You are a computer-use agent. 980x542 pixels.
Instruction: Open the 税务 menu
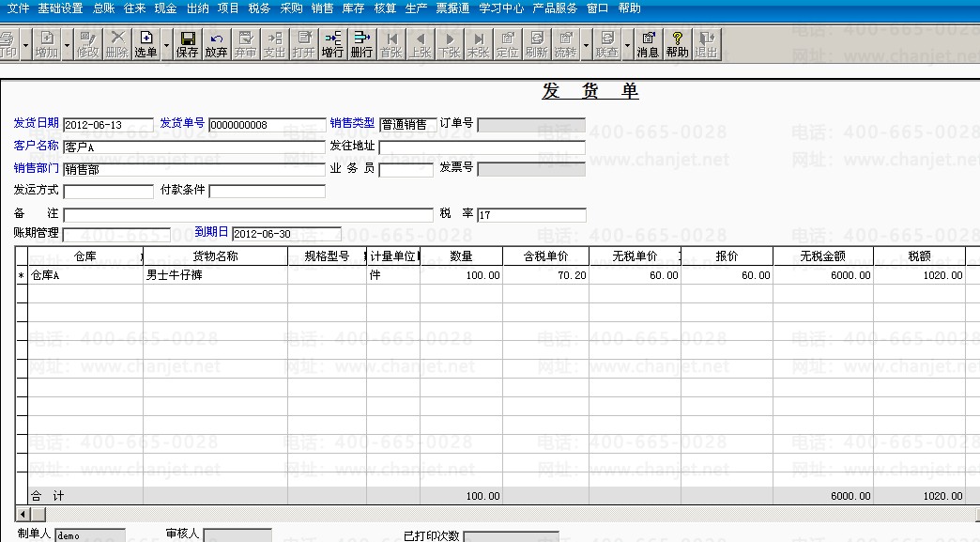point(259,8)
